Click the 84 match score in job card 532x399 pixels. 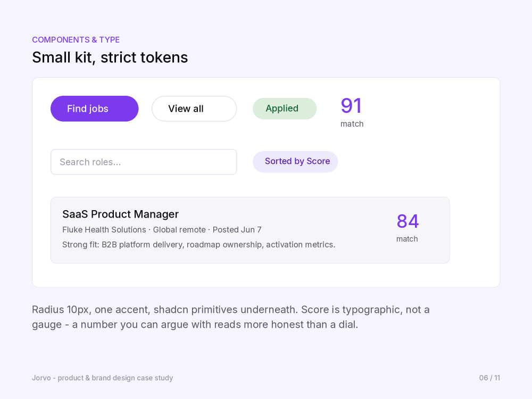click(408, 221)
